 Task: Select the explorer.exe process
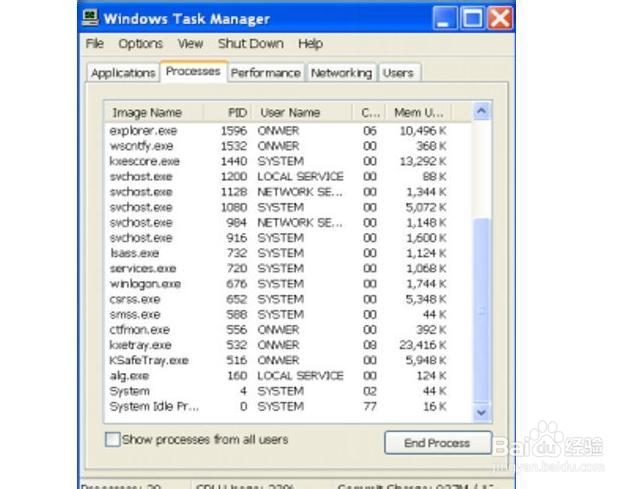[x=288, y=131]
